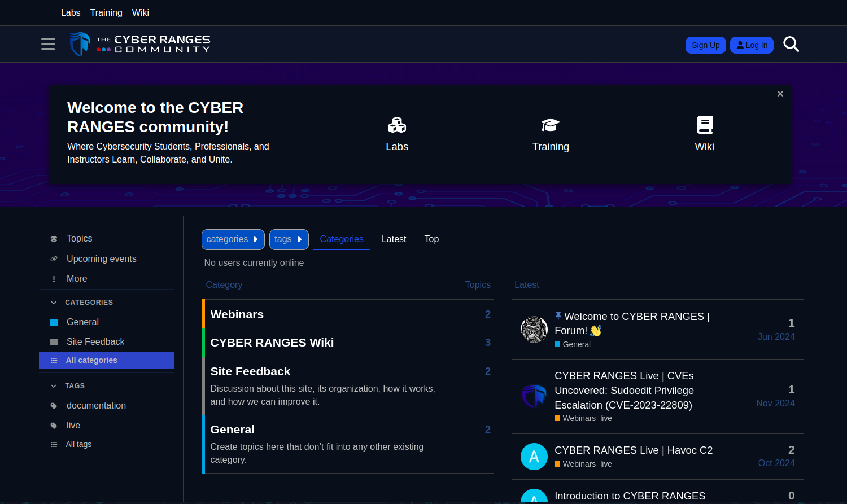Click the Sign Up button
The width and height of the screenshot is (847, 504).
click(705, 45)
